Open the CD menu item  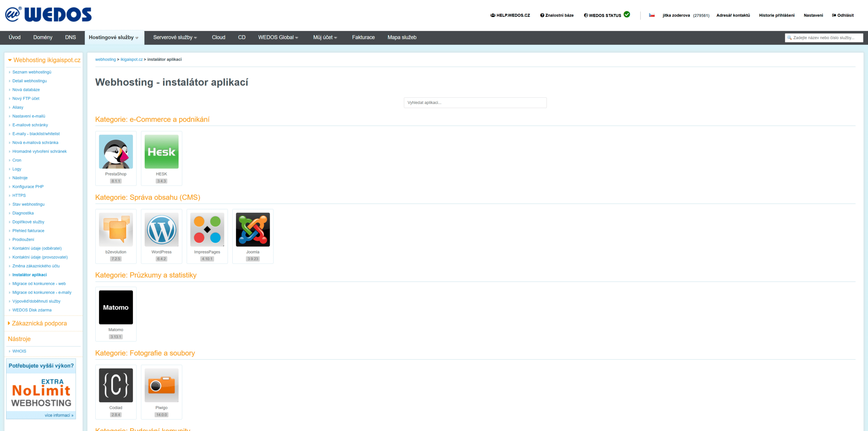[242, 37]
